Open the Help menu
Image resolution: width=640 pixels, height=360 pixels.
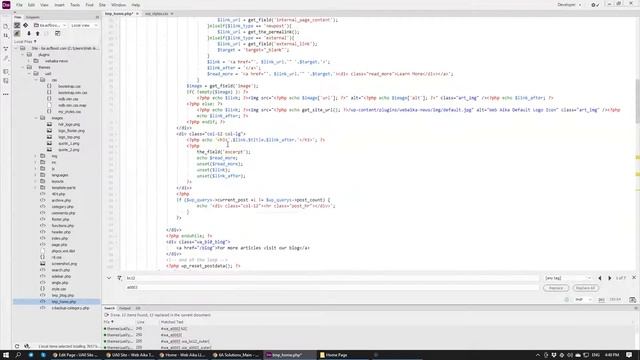(x=136, y=5)
